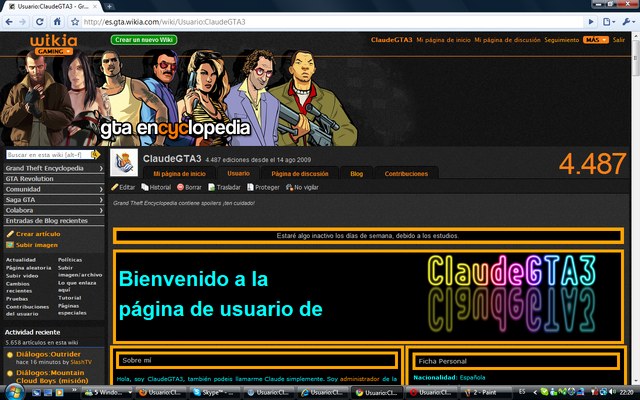The width and height of the screenshot is (640, 400).
Task: Click Salir to log out
Action: pyautogui.click(x=619, y=40)
